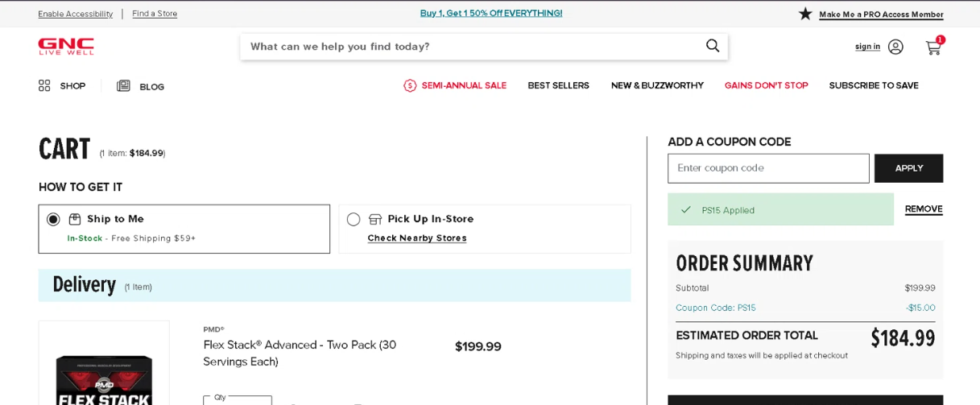Screen dimensions: 980x405
Task: Click the Shop grid icon
Action: (x=44, y=85)
